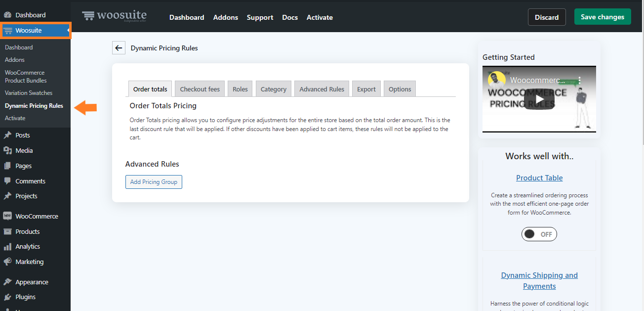Open the Roles tab
Screen dimensions: 644x311
pos(240,89)
